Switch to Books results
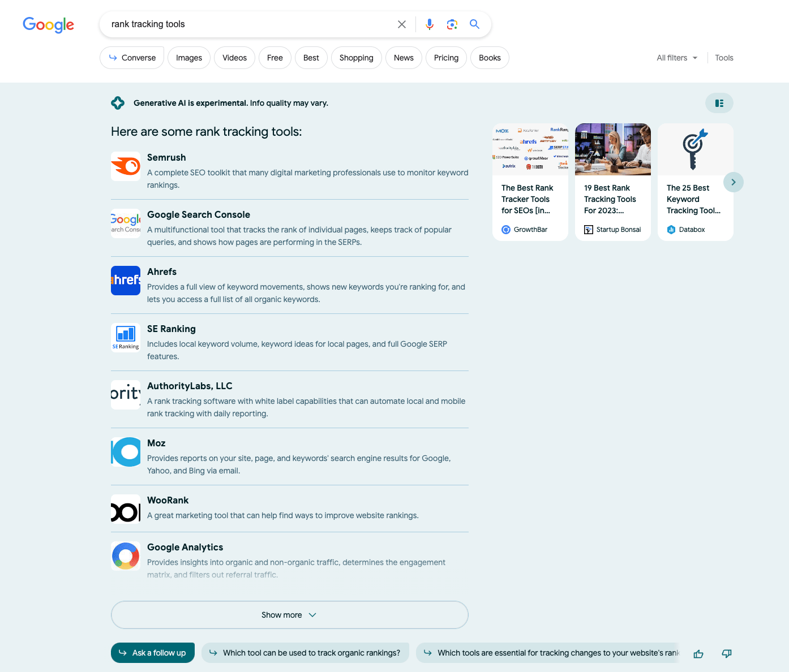 click(x=490, y=58)
